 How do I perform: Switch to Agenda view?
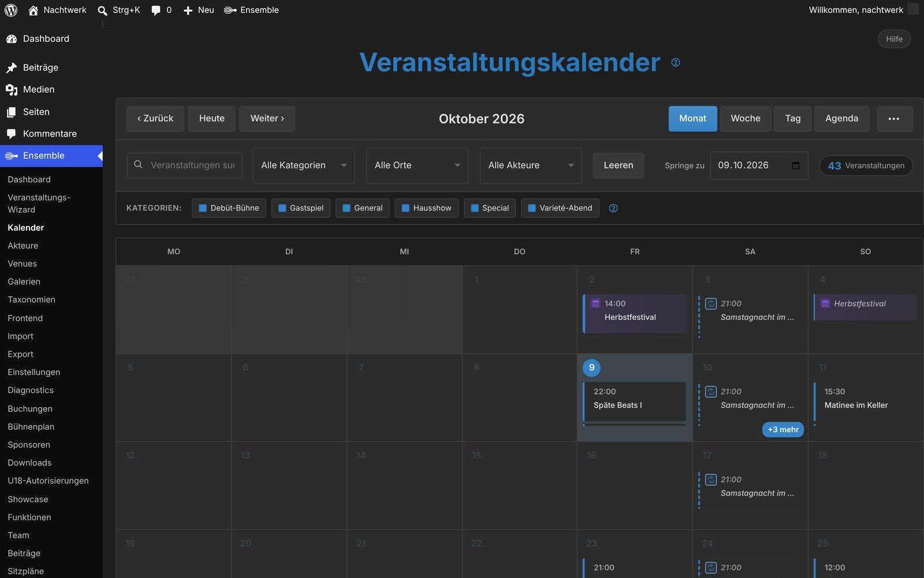click(x=841, y=118)
